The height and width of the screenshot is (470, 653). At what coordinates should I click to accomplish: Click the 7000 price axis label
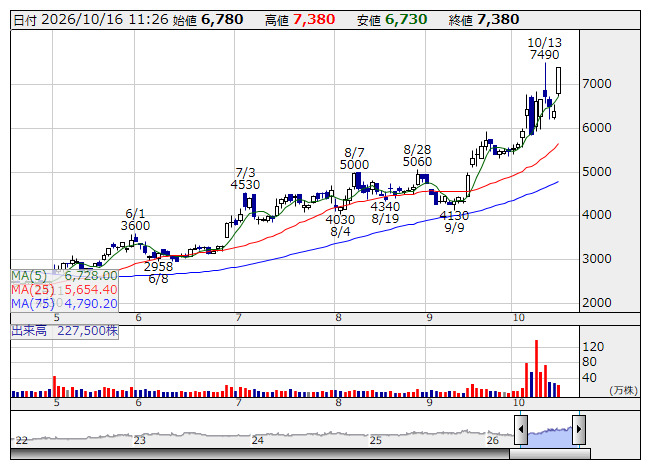(597, 84)
